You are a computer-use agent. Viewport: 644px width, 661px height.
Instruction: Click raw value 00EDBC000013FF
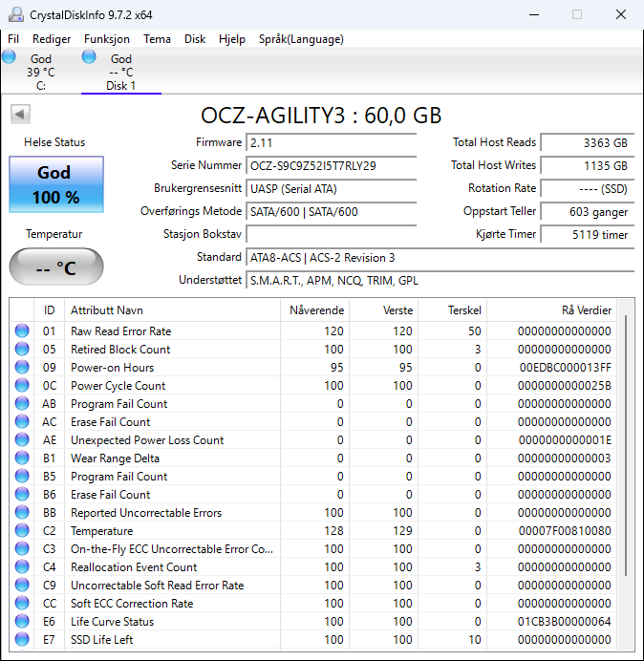click(x=565, y=368)
